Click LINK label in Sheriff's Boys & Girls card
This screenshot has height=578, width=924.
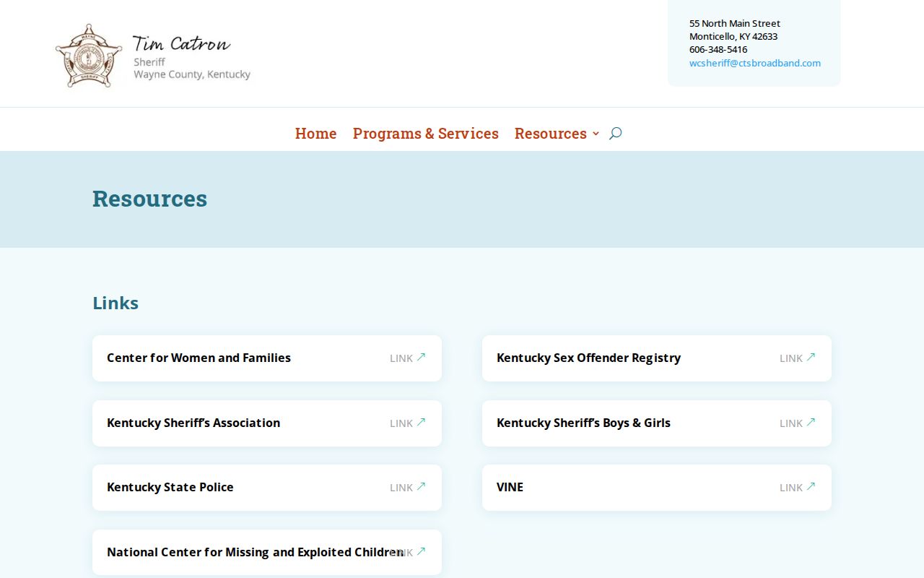[x=791, y=423]
